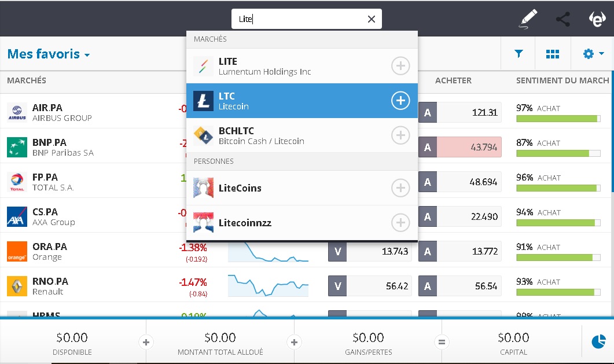The width and height of the screenshot is (614, 364).
Task: Click the SENTIMENT DU MARCHÉ column header
Action: 562,80
